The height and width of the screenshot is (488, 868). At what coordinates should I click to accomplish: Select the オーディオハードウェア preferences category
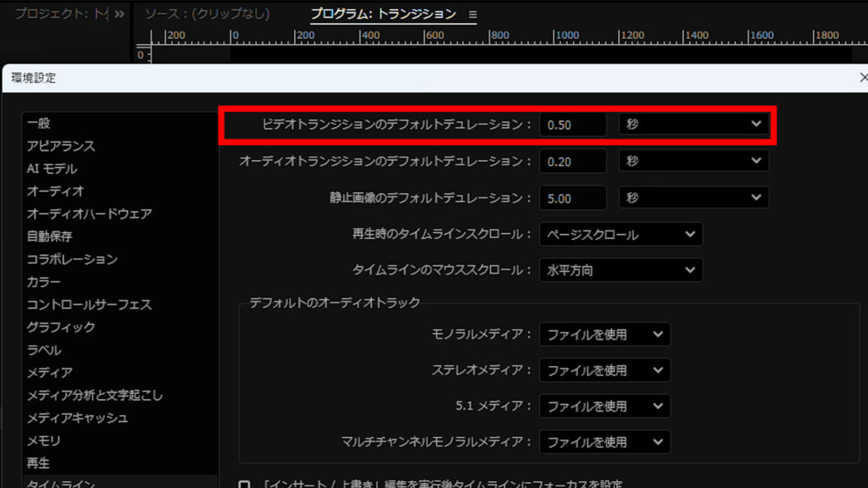click(89, 213)
